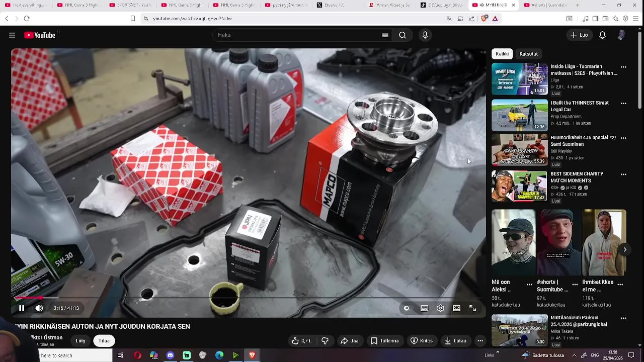Open the browser music note playlist icon
The height and width of the screenshot is (362, 644).
click(586, 19)
